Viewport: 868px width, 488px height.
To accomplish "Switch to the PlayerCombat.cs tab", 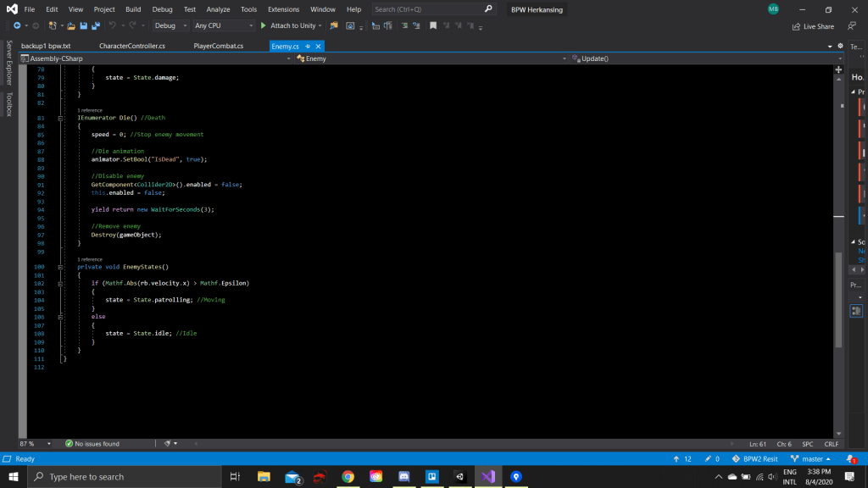I will [x=218, y=46].
